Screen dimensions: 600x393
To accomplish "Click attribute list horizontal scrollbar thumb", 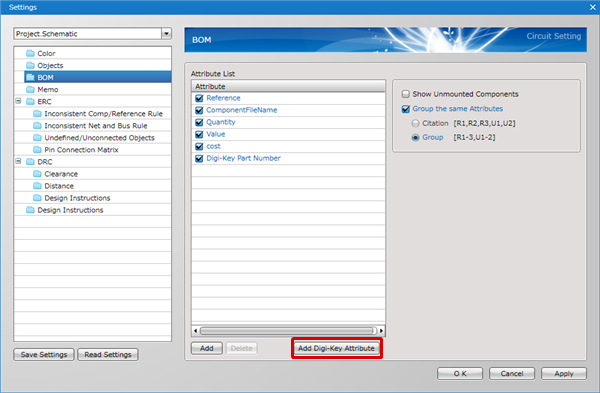I will pos(287,330).
